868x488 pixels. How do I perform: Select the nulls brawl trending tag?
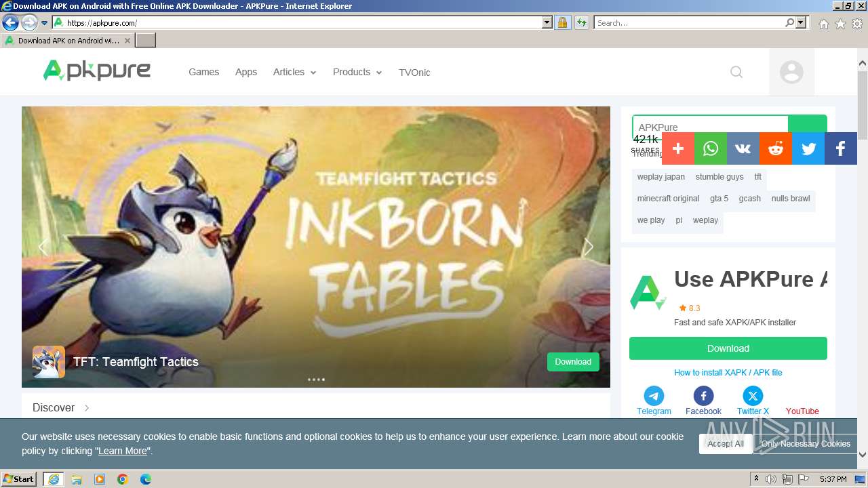[791, 199]
